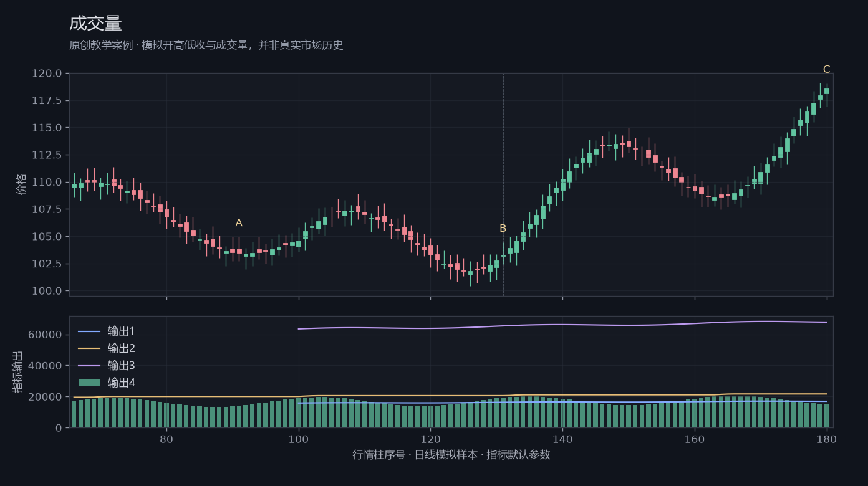Screen dimensions: 868x486
Task: Select the subtitle starting with 原创教学案例
Action: pos(206,45)
